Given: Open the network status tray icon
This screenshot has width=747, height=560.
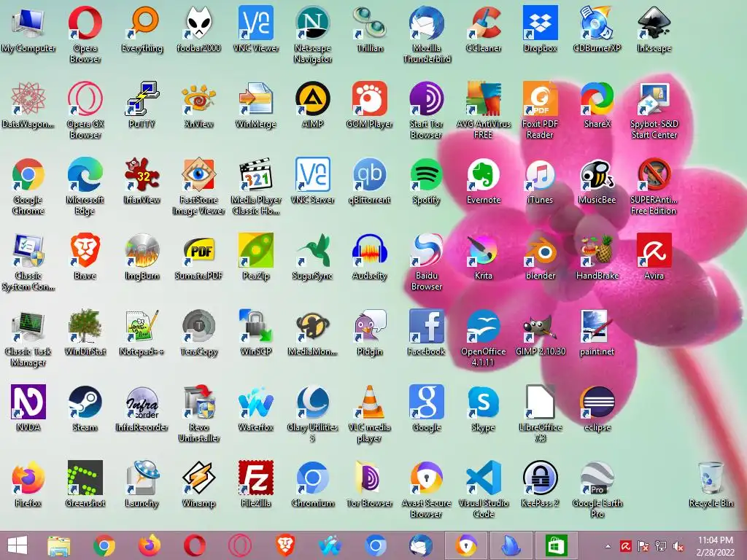Looking at the screenshot, I should [x=661, y=546].
